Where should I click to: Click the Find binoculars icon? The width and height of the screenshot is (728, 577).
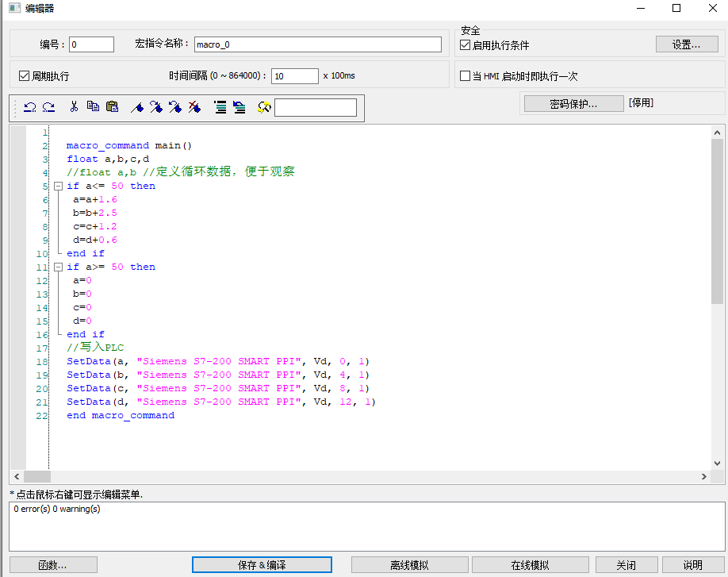click(x=264, y=107)
